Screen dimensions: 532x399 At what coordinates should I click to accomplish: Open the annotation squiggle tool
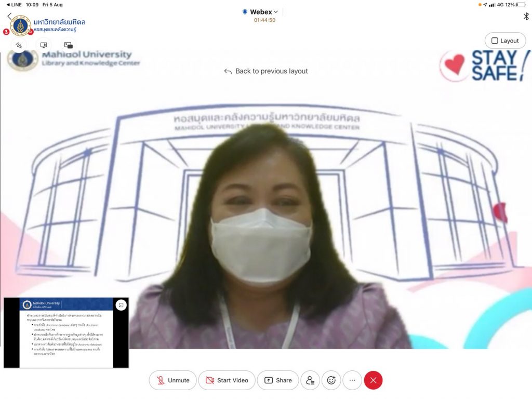(x=19, y=45)
